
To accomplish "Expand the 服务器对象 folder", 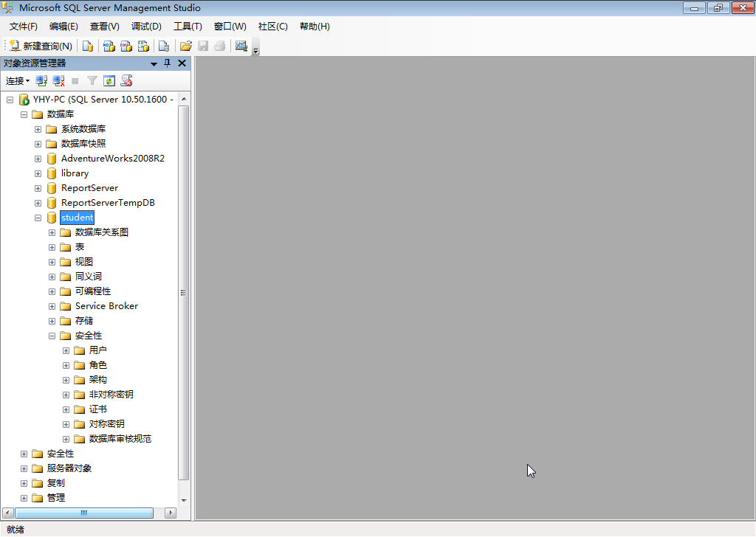I will [24, 468].
